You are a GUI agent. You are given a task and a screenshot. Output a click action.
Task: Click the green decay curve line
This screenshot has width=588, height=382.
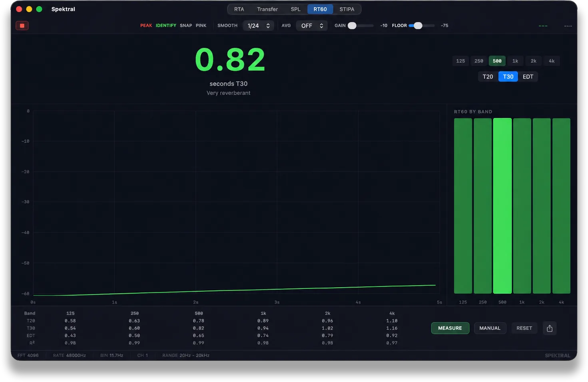pos(234,291)
